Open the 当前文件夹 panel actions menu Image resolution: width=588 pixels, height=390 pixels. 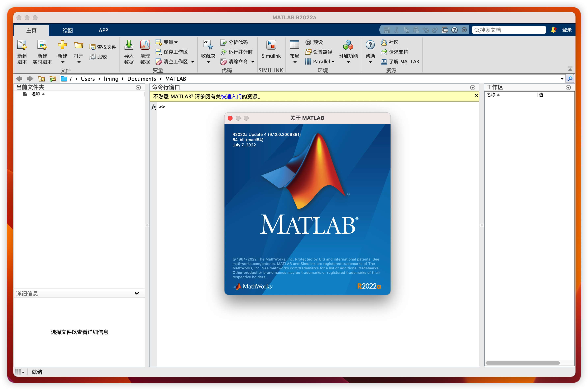[138, 88]
